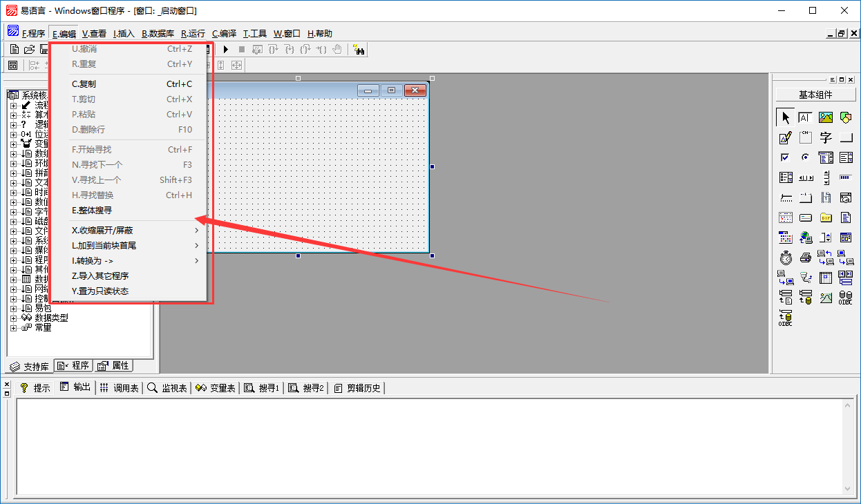Open the C.编译 menu

[x=225, y=33]
